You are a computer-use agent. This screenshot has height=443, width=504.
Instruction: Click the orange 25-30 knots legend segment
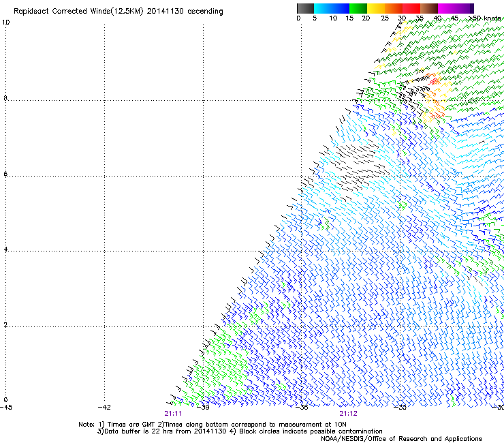pyautogui.click(x=394, y=8)
